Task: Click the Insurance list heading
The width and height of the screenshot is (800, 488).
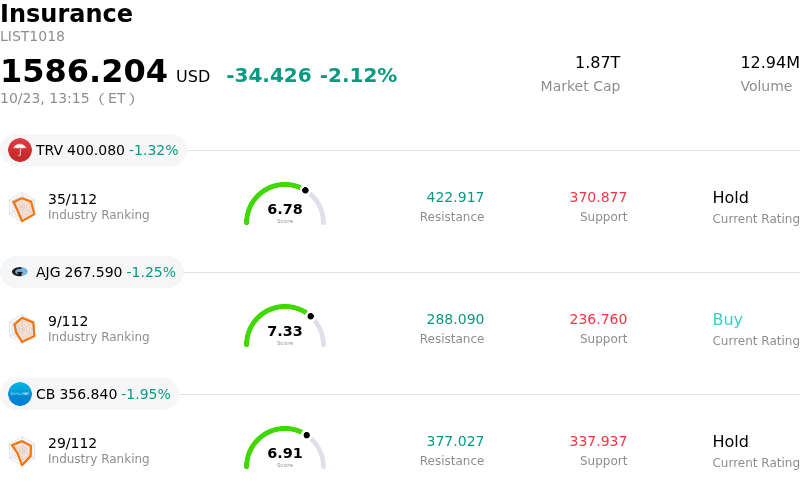Action: [66, 13]
